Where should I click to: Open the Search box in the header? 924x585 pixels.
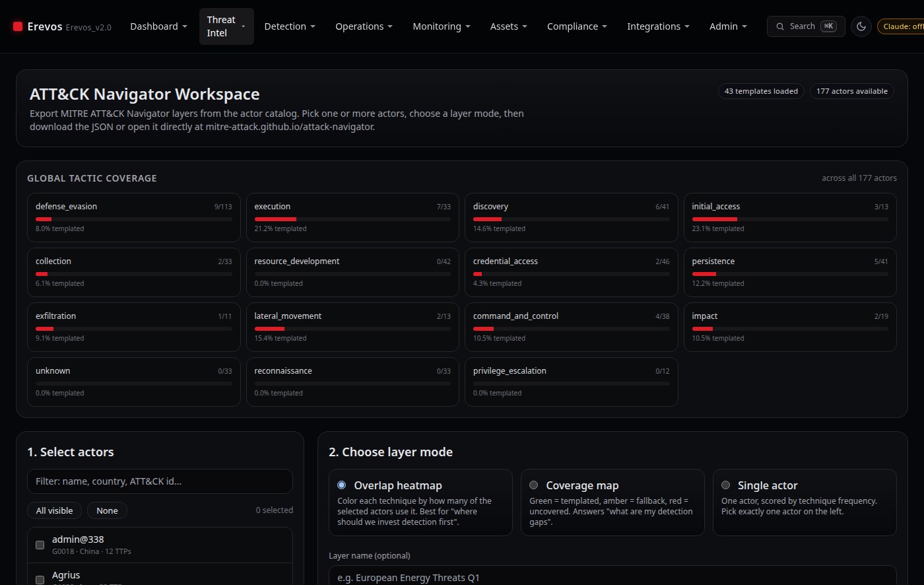(x=806, y=26)
